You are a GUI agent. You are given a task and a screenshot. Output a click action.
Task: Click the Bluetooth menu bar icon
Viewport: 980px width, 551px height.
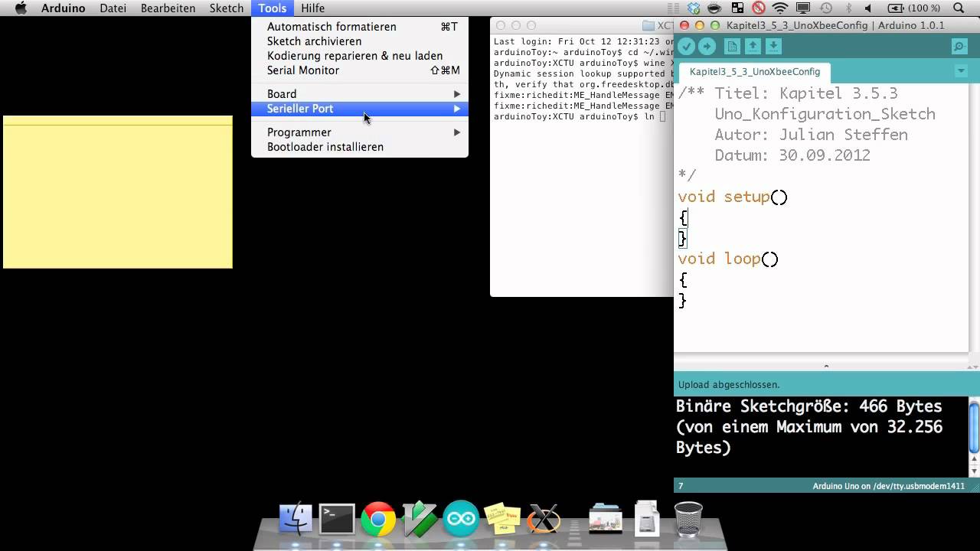point(847,8)
